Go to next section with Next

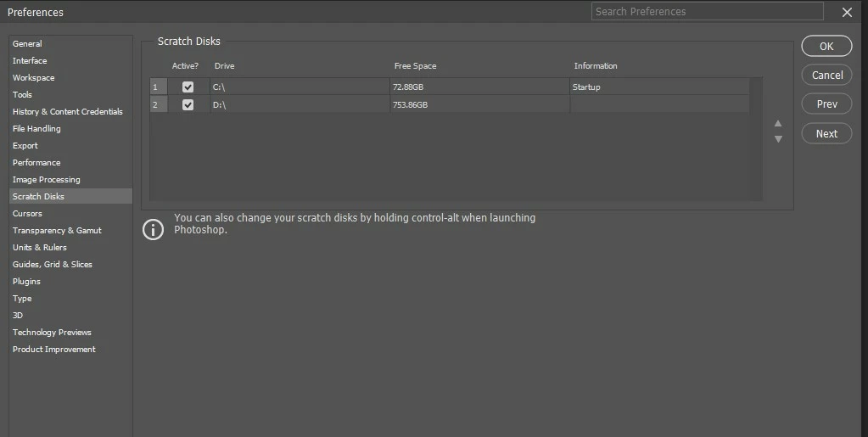[826, 133]
